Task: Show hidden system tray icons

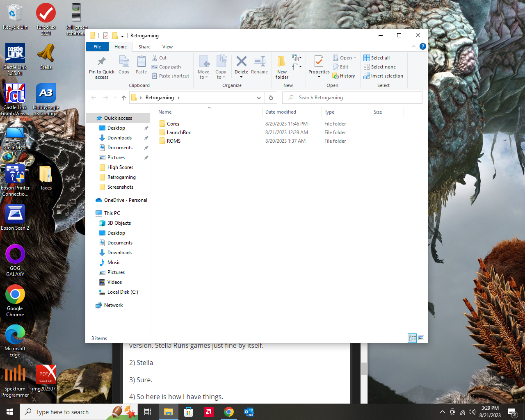Action: pyautogui.click(x=442, y=412)
